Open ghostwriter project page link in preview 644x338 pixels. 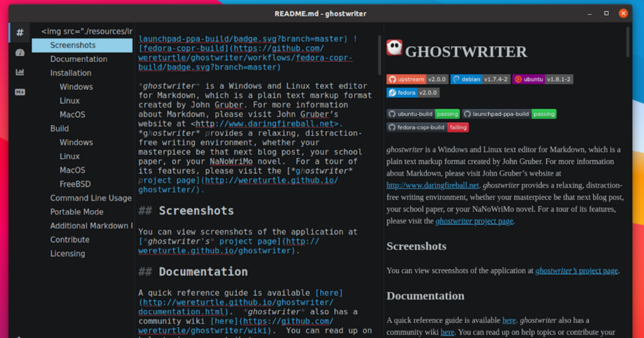pos(474,221)
